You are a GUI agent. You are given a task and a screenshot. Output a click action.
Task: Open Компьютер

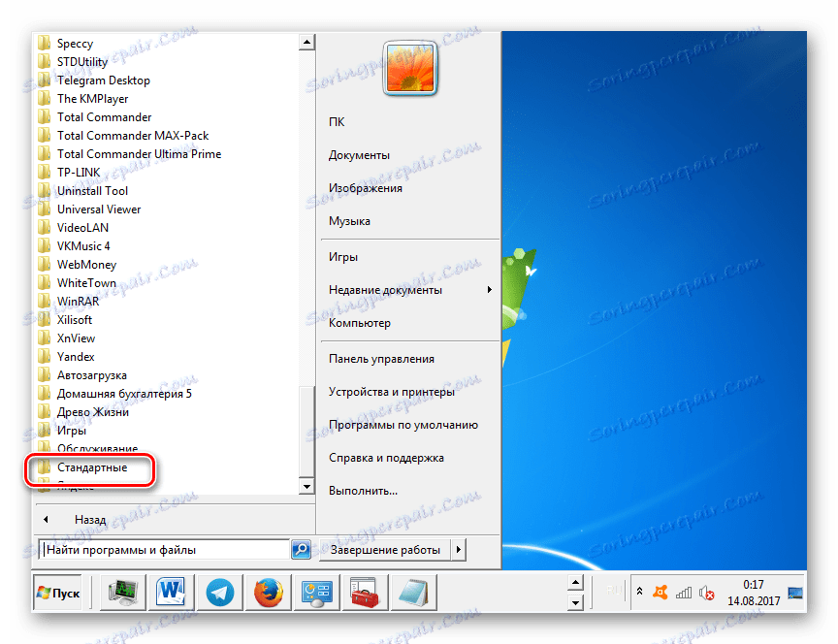point(360,323)
